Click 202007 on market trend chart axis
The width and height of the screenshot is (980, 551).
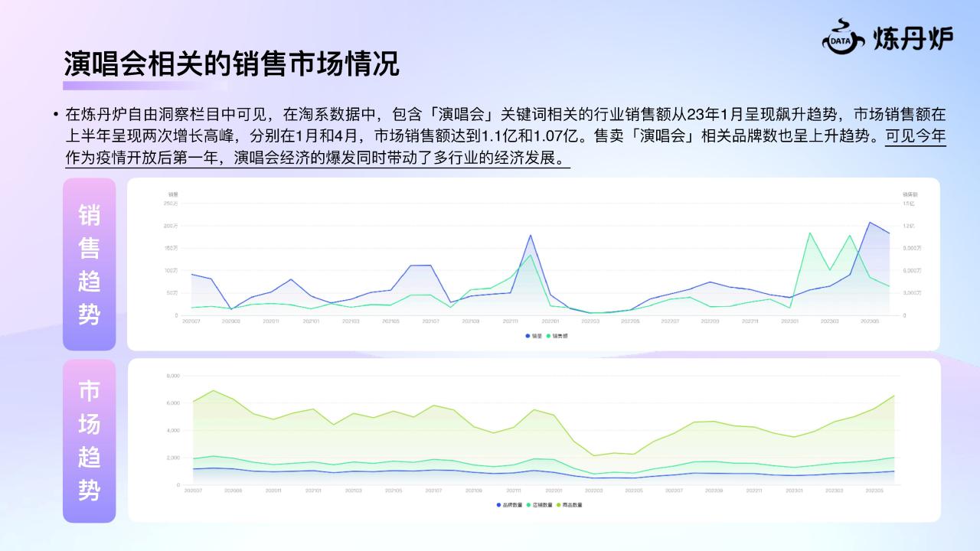[193, 490]
